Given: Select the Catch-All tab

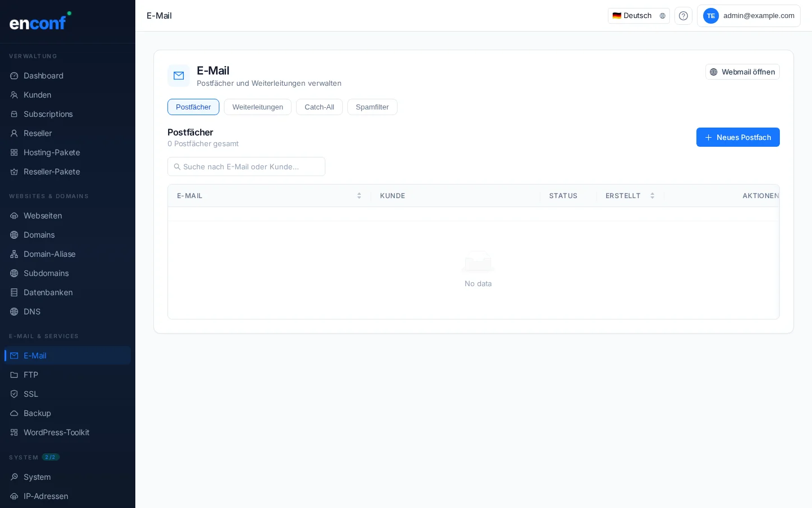Looking at the screenshot, I should (319, 107).
